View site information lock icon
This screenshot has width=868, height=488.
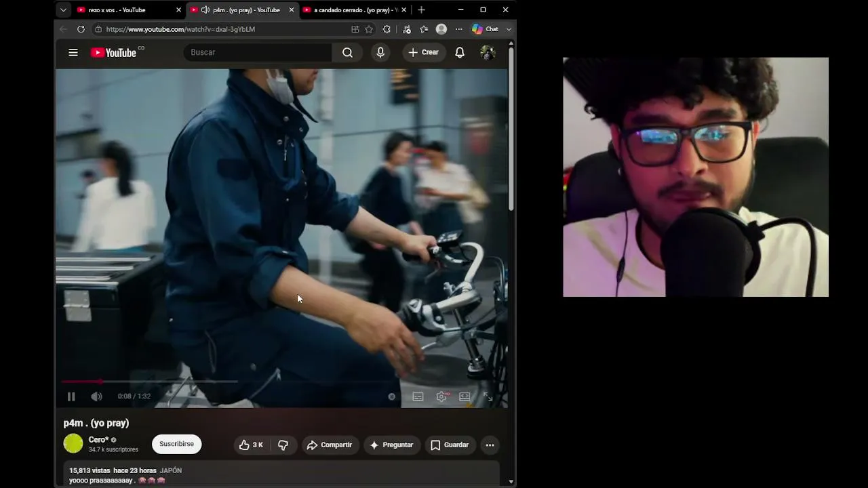click(x=98, y=29)
